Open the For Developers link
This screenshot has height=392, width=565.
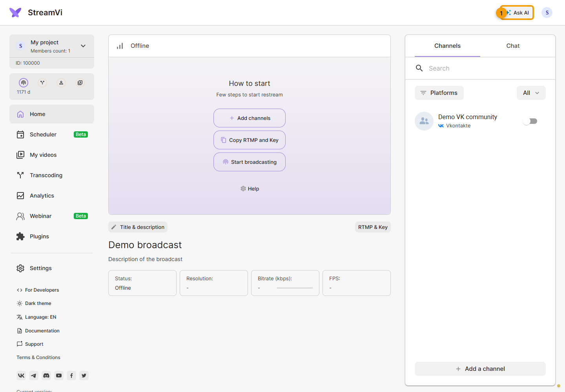(38, 290)
